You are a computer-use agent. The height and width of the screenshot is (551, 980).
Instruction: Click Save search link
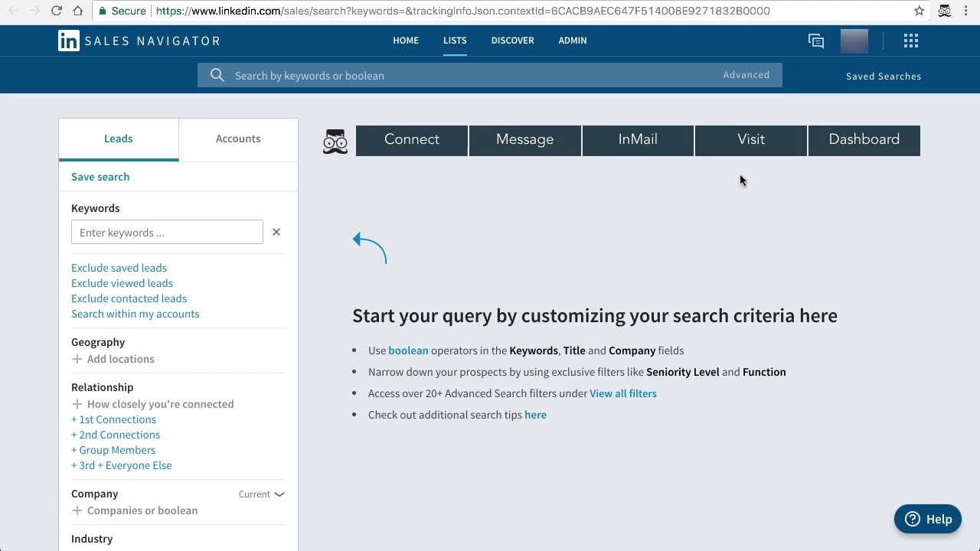point(100,177)
